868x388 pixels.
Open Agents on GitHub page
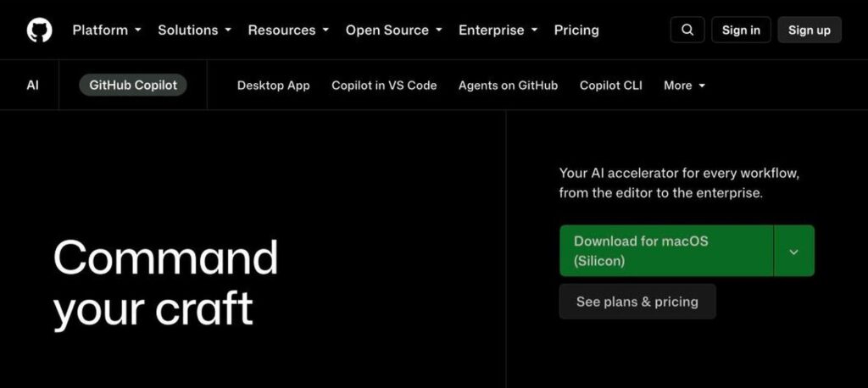[x=509, y=86]
